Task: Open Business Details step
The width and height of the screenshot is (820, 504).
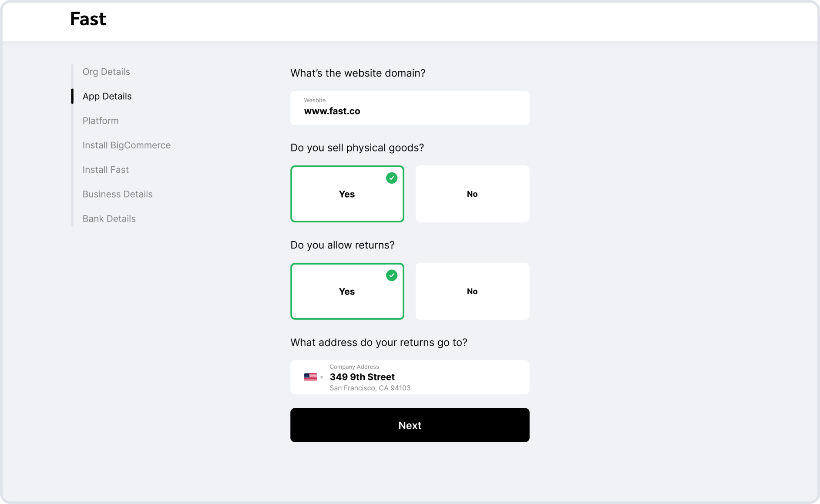Action: (x=118, y=194)
